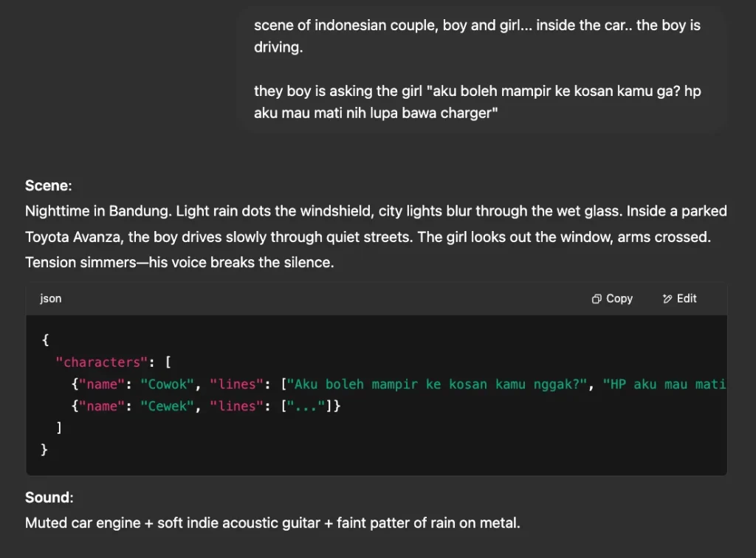Click the first line of the user message
The height and width of the screenshot is (558, 756).
477,25
